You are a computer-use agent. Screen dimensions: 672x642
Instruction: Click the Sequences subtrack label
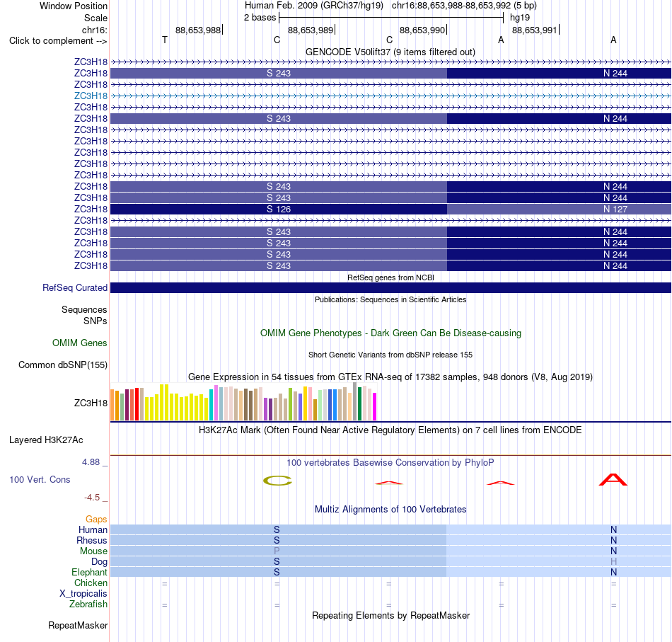coord(84,309)
